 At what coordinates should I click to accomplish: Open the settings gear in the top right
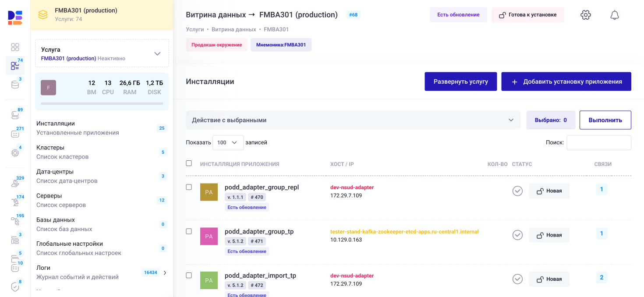[x=585, y=14]
